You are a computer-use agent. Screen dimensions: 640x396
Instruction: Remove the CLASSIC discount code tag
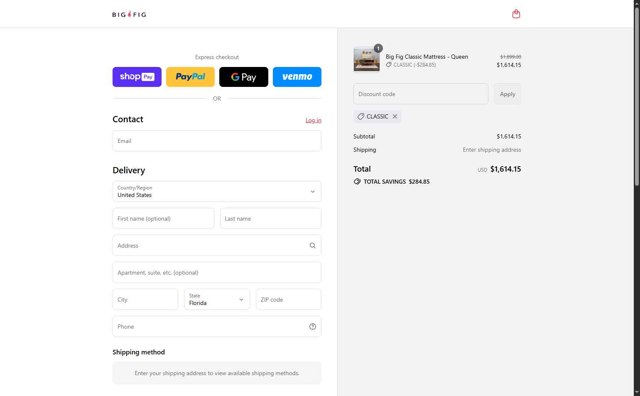pyautogui.click(x=395, y=116)
